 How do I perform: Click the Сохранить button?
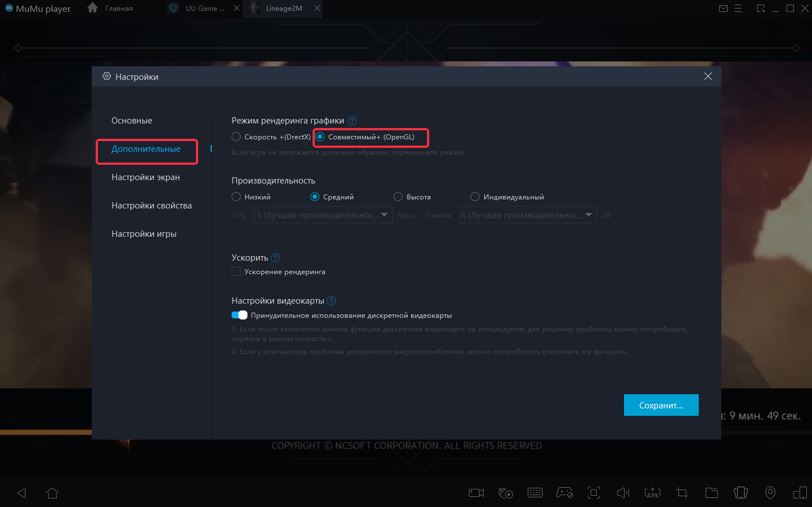click(x=661, y=405)
